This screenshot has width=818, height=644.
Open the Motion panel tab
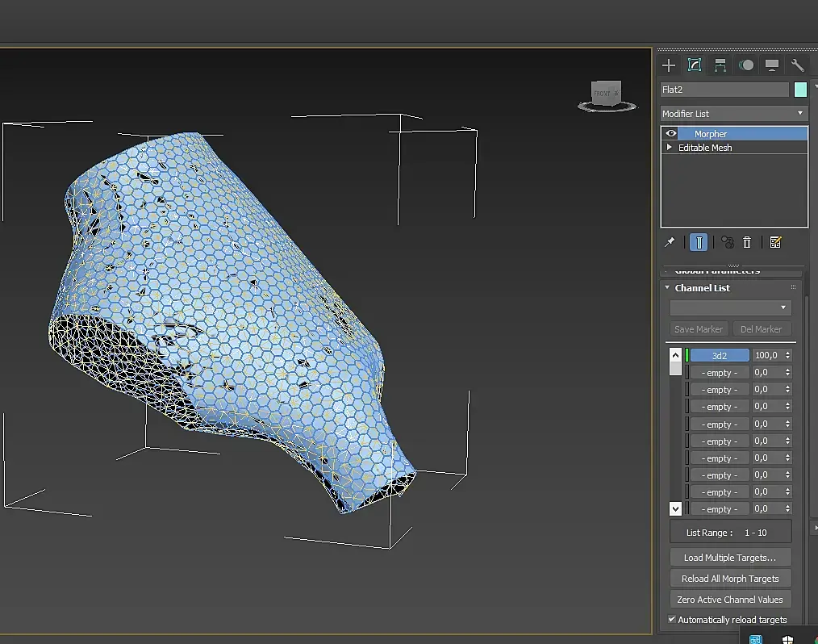746,65
